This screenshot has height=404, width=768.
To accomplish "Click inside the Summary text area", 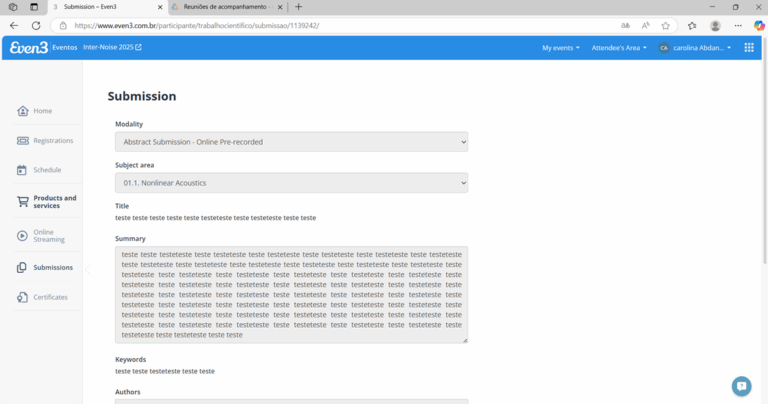I will (291, 295).
